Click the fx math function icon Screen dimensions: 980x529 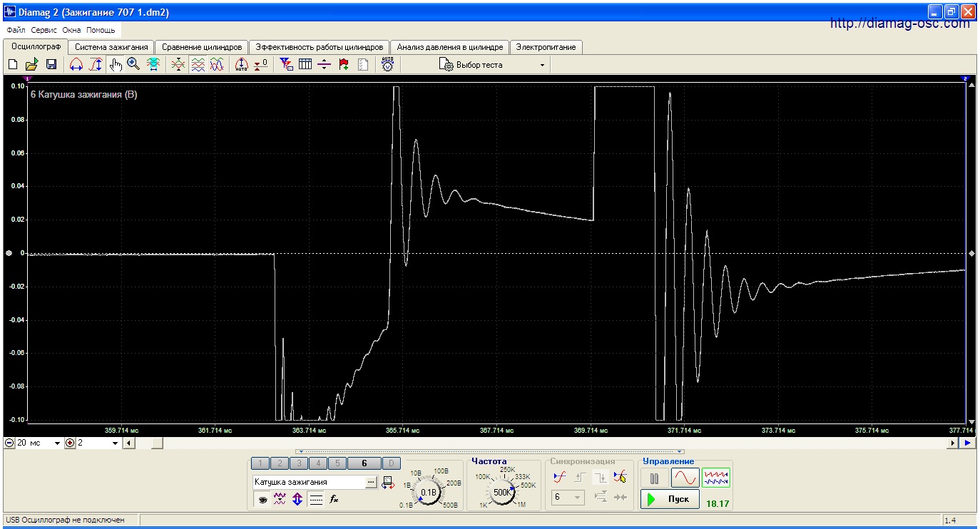(x=334, y=499)
